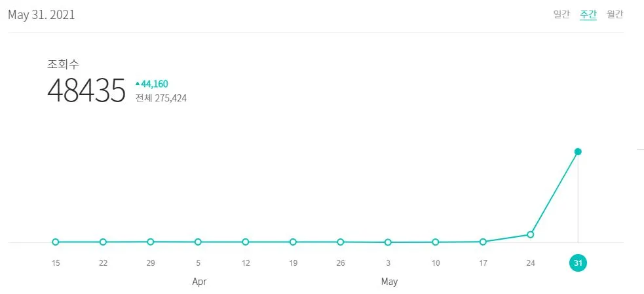This screenshot has height=294, width=644.
Task: Select the data point for April 19
Action: coord(293,242)
